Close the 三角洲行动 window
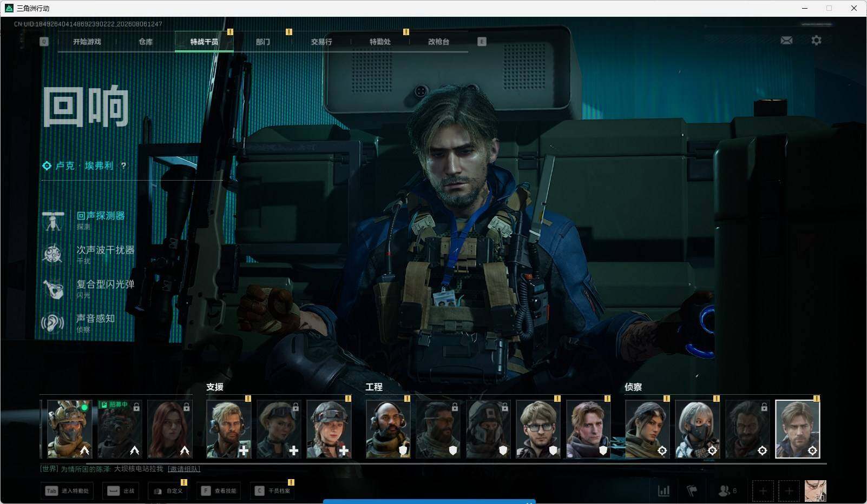The width and height of the screenshot is (867, 504). [x=854, y=8]
